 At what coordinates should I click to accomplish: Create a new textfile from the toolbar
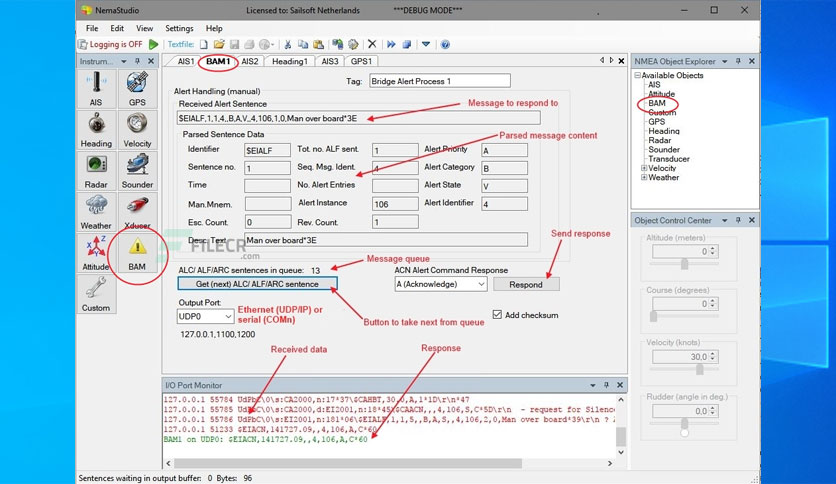point(204,44)
